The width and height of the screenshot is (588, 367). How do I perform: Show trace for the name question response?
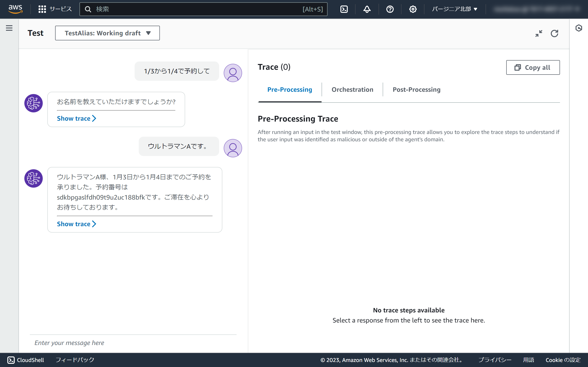(x=76, y=118)
